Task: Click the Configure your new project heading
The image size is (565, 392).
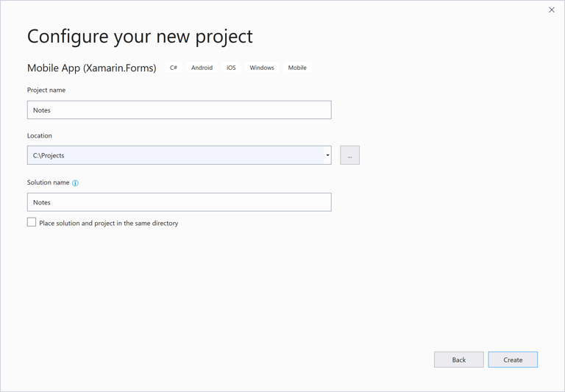Action: pos(140,36)
